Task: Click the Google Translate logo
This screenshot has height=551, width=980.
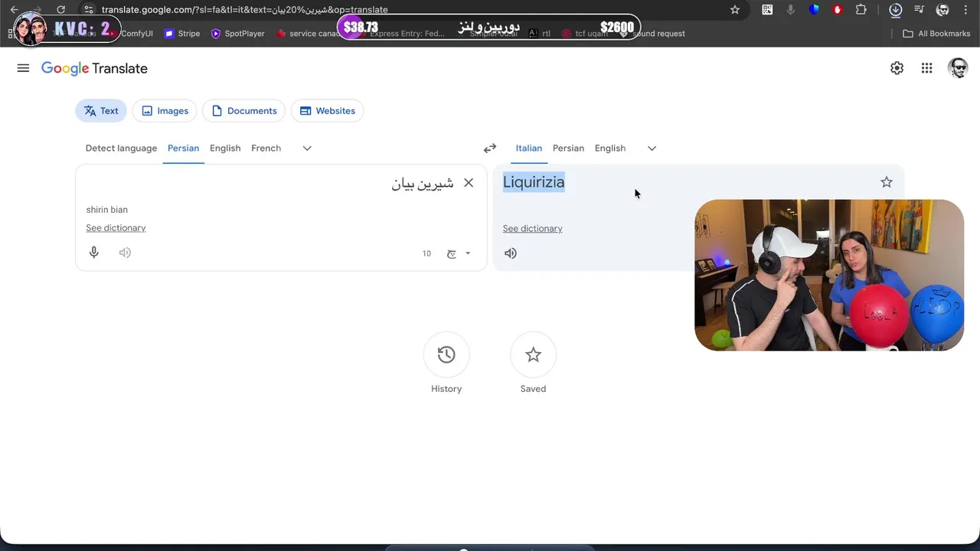Action: pos(94,68)
